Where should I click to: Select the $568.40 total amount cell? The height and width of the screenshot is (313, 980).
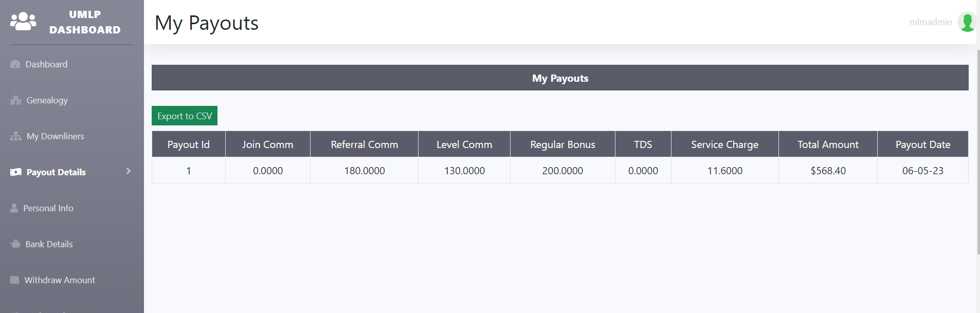click(x=828, y=171)
